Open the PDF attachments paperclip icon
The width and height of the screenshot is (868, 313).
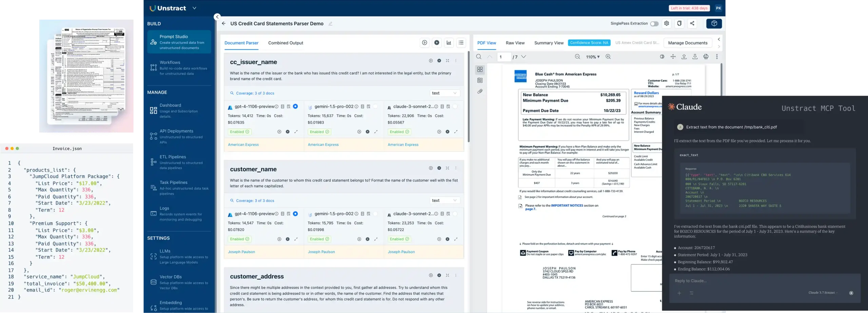(x=480, y=91)
